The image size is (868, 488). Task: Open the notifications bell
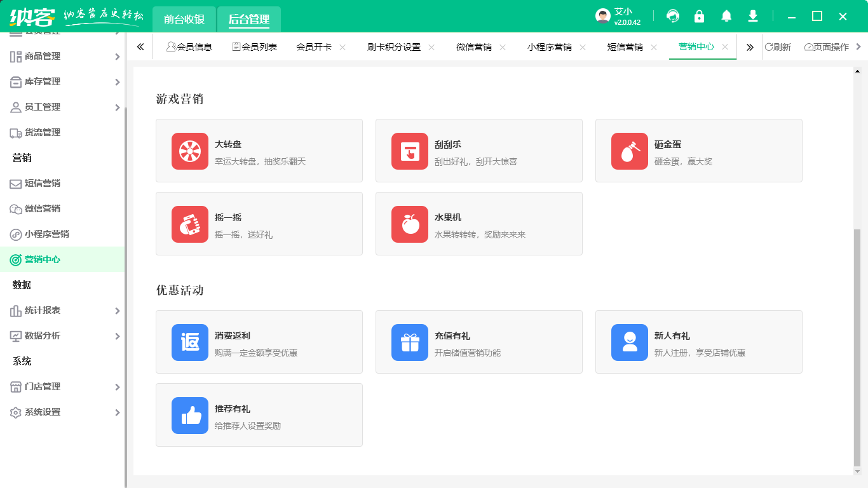coord(726,17)
